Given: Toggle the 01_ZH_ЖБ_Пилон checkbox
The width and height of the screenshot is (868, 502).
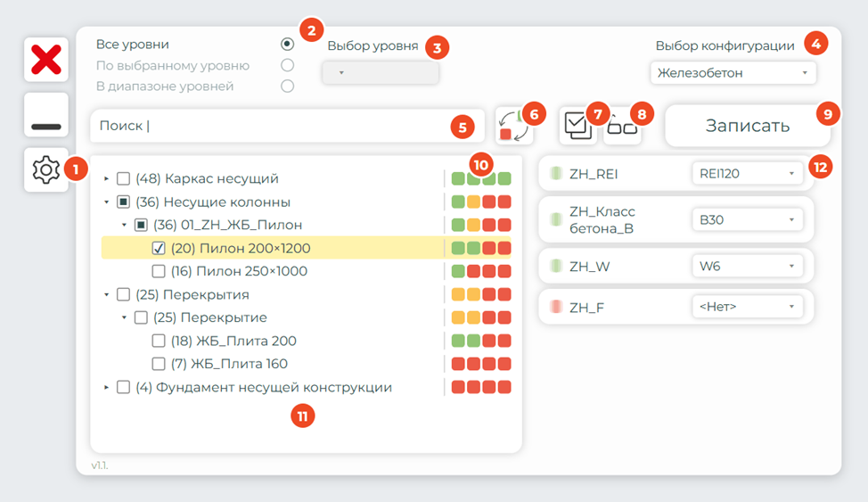Looking at the screenshot, I should (x=141, y=225).
